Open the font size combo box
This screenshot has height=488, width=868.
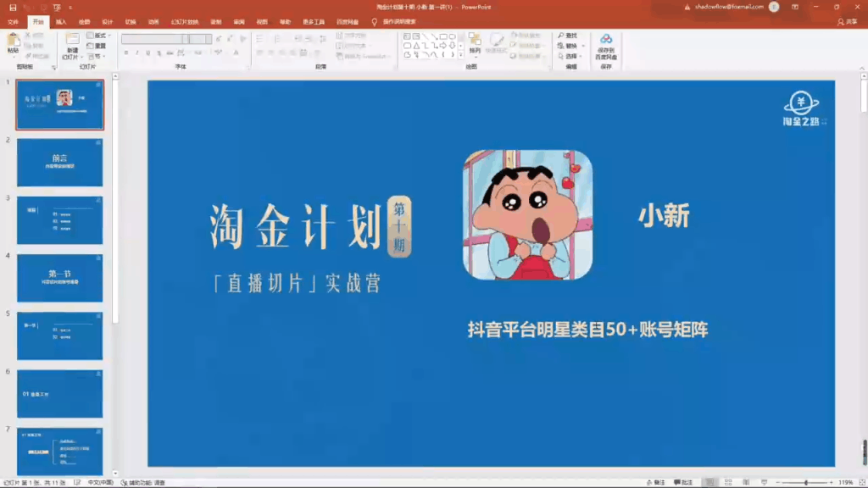pos(200,39)
